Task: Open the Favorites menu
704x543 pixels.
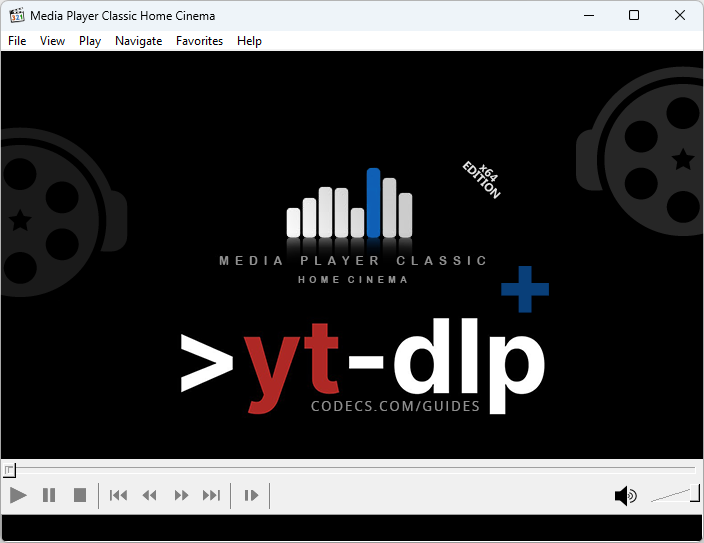Action: tap(199, 41)
